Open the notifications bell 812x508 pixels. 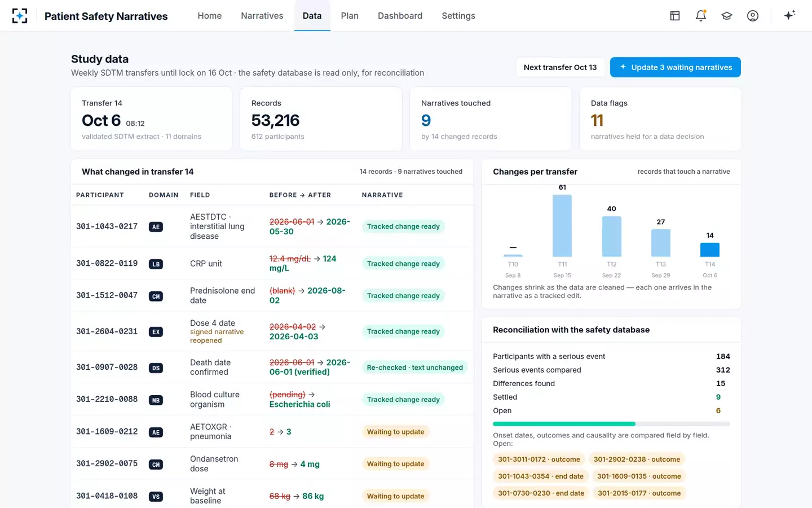[x=701, y=16]
